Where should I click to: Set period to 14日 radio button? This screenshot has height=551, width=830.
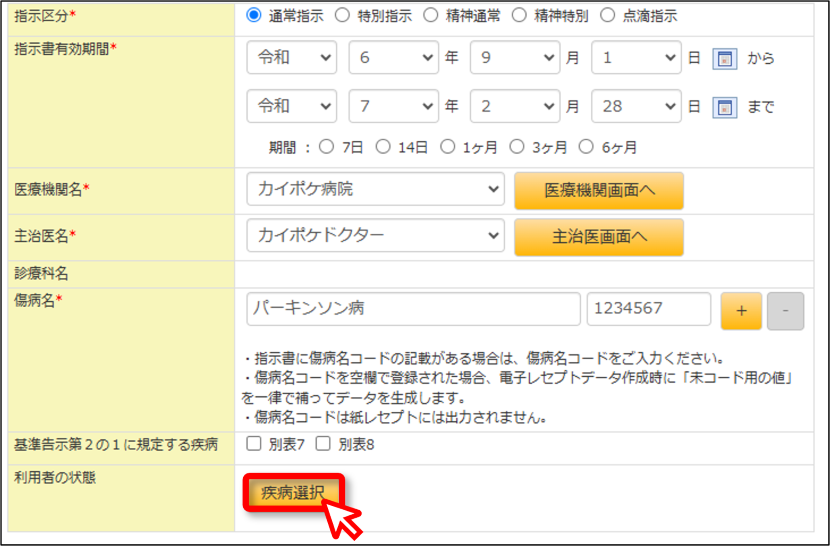click(x=383, y=147)
